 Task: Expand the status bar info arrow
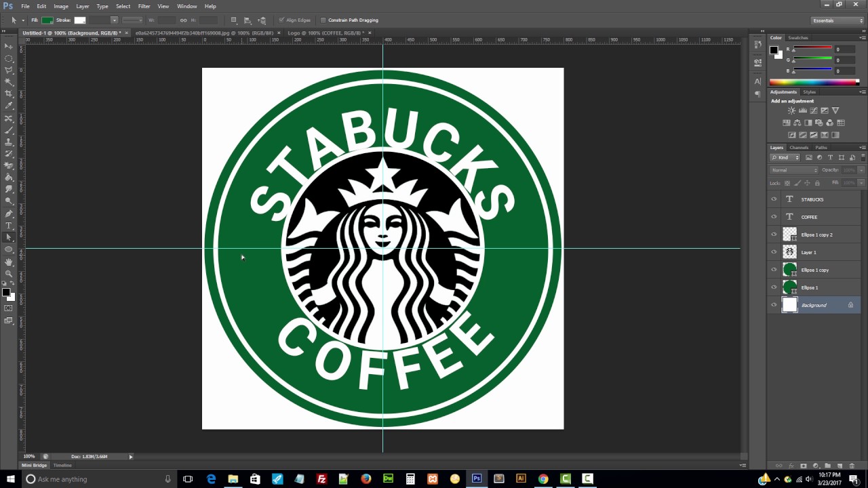[131, 457]
